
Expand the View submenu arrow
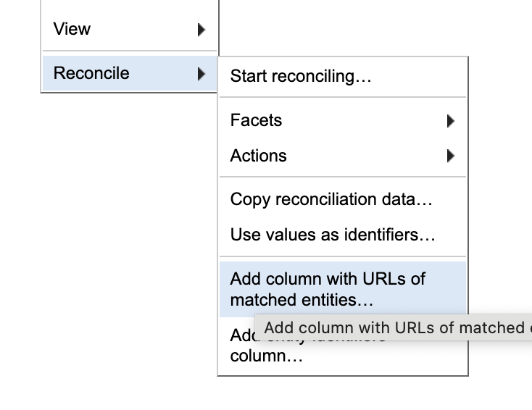click(201, 30)
